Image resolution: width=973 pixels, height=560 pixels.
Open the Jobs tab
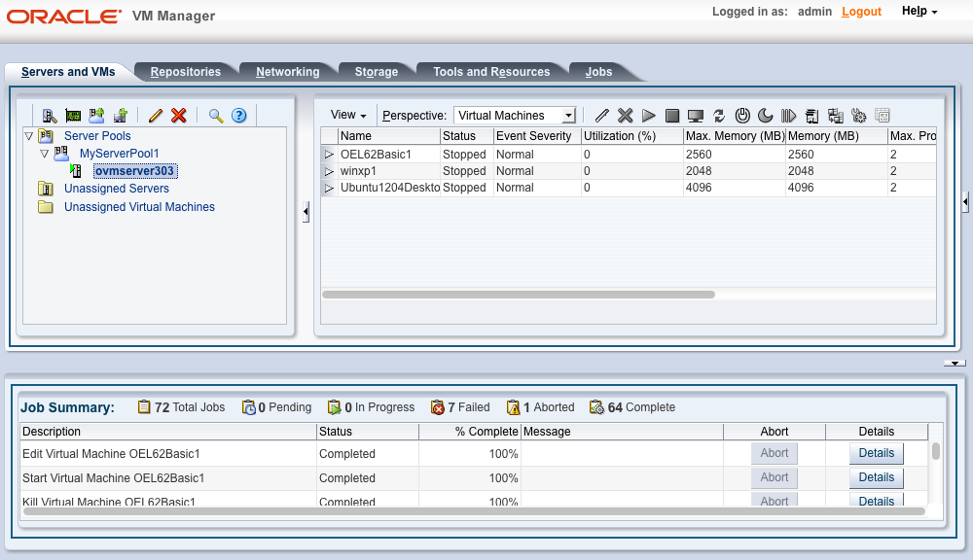598,72
